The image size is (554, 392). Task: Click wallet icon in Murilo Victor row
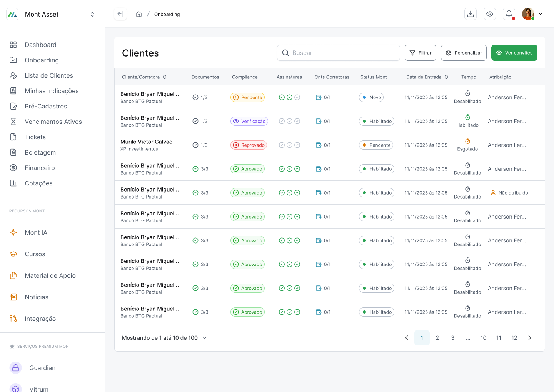[319, 145]
